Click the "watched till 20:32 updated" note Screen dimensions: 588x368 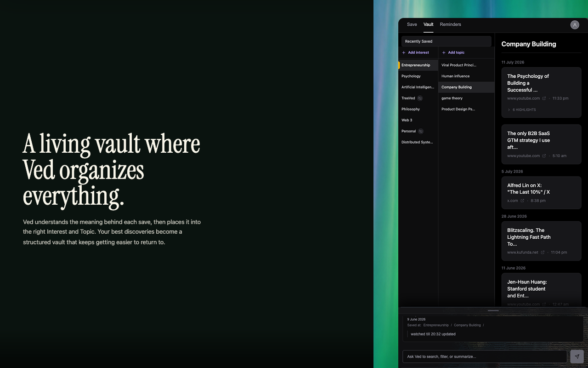point(433,334)
